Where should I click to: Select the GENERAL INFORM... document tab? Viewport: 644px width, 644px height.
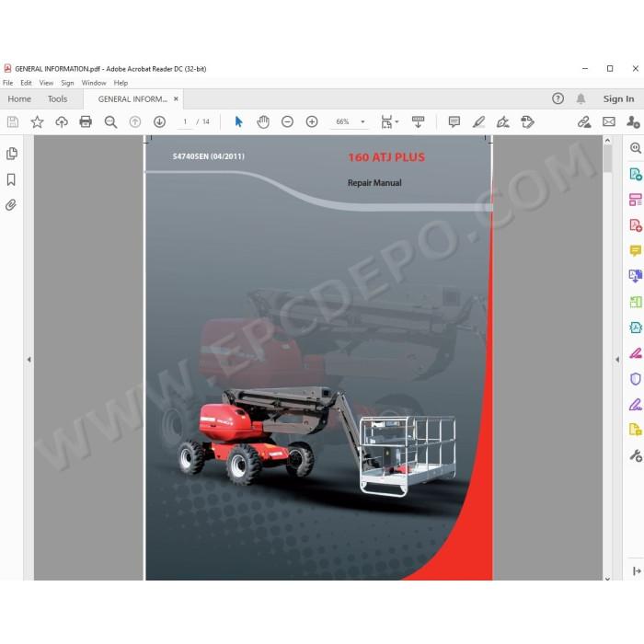[132, 99]
